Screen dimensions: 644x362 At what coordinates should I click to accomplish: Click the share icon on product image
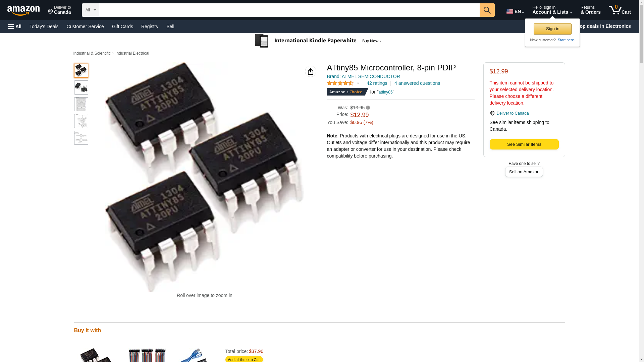(x=311, y=71)
